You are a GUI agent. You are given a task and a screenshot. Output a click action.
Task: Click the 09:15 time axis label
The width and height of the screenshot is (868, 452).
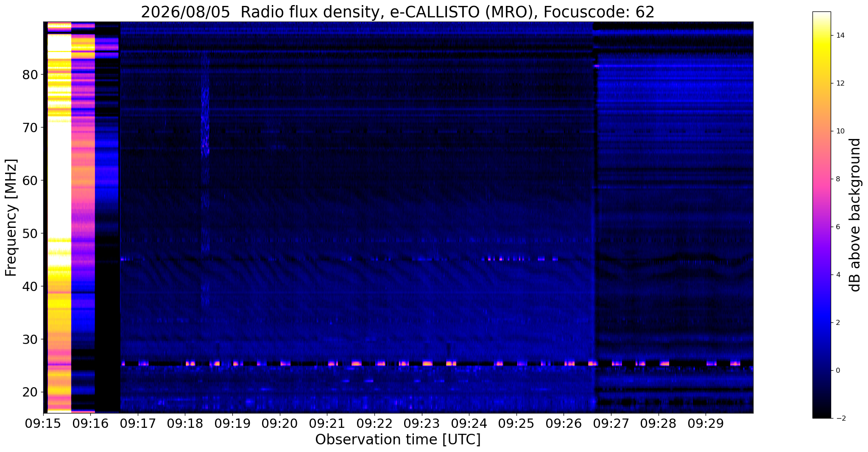43,423
